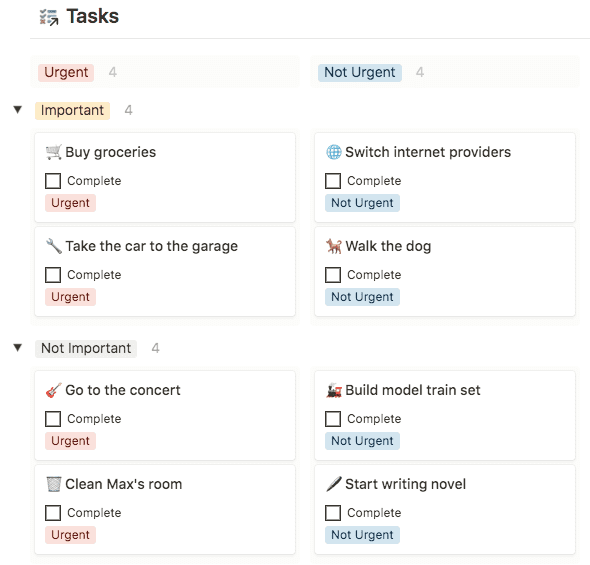Screen dimensions: 590x565
Task: Click the train icon on Build model train set
Action: coord(333,390)
